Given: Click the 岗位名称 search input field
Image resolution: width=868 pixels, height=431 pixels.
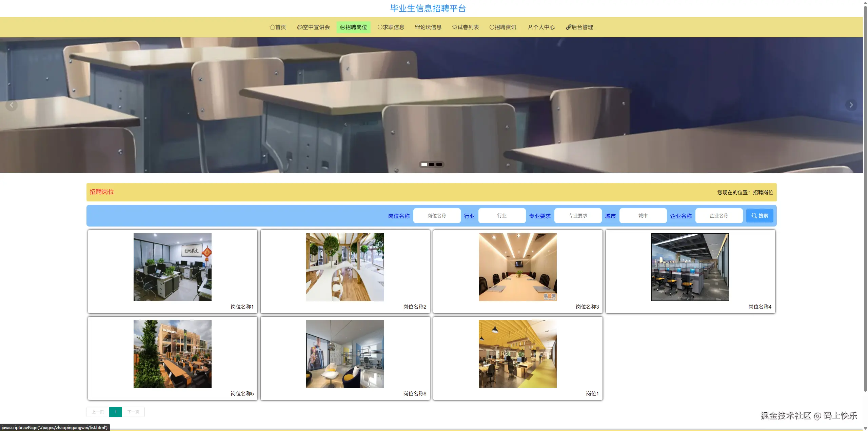Looking at the screenshot, I should click(437, 216).
